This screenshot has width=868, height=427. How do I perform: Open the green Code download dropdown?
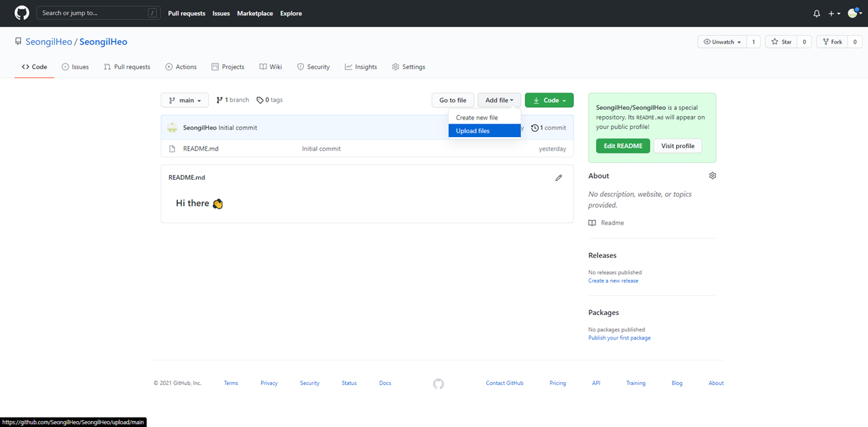549,100
